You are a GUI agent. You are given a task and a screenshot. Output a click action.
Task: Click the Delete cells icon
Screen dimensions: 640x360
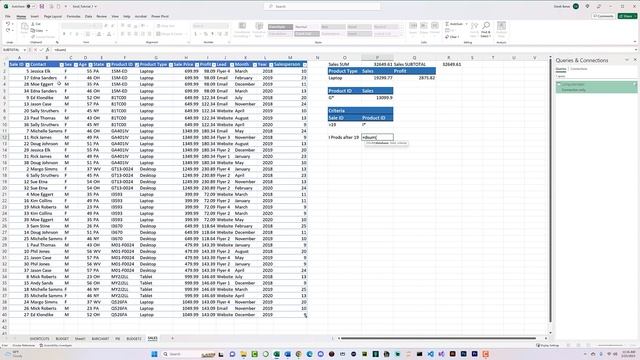424,27
